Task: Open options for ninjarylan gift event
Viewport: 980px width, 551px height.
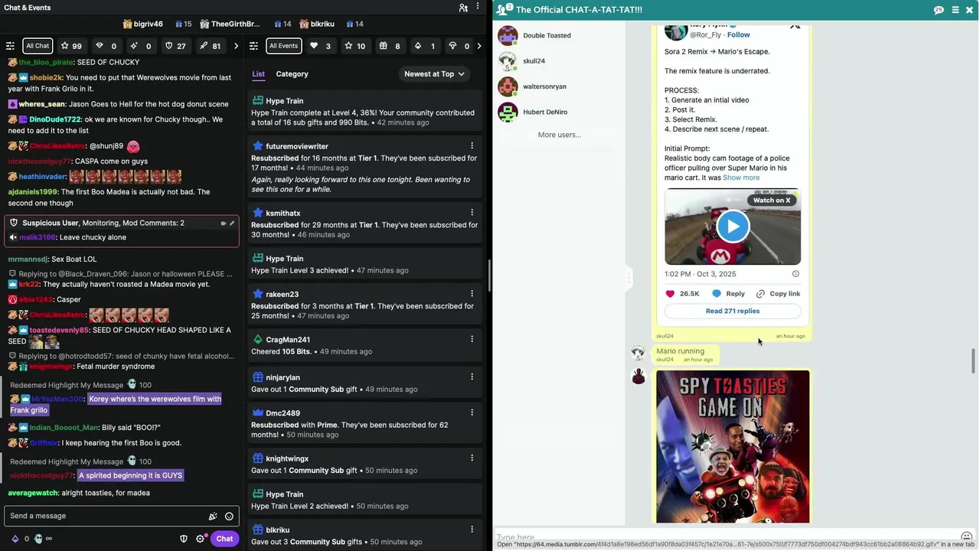Action: click(472, 377)
